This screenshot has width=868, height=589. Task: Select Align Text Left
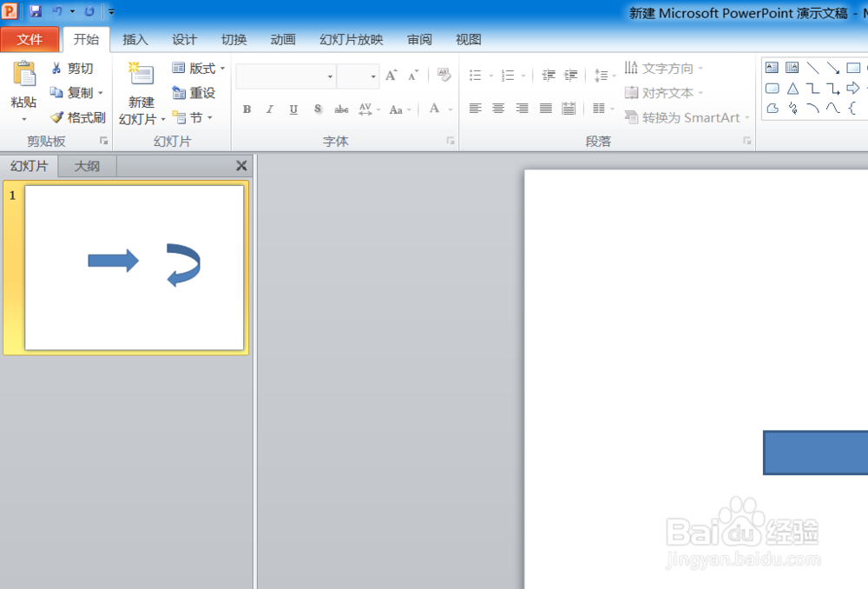[475, 109]
